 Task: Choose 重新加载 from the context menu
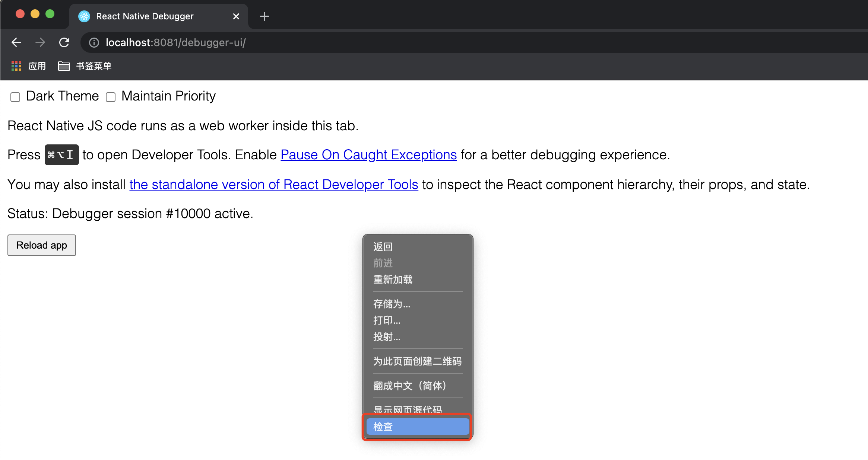point(393,279)
